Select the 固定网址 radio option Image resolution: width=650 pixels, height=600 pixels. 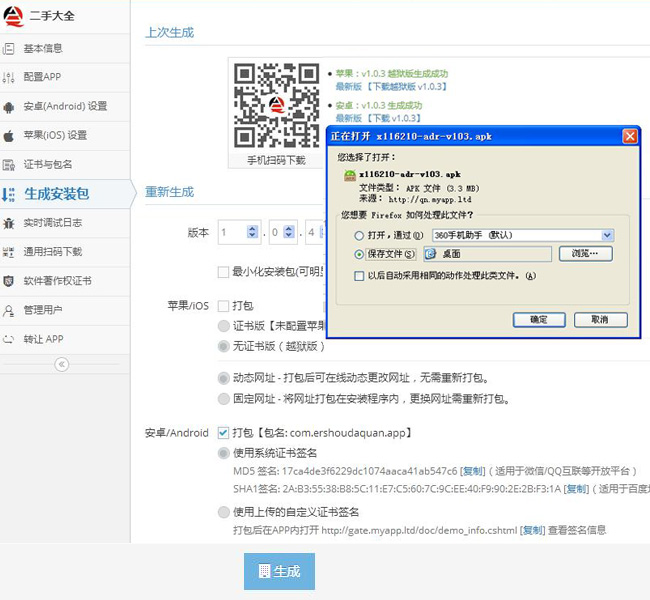[x=224, y=399]
